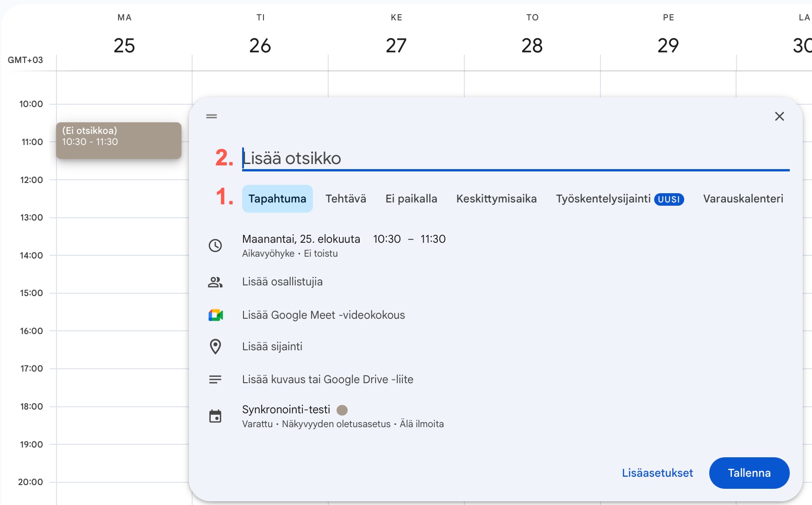
Task: Choose the Keskittymisaika event type
Action: pos(496,199)
